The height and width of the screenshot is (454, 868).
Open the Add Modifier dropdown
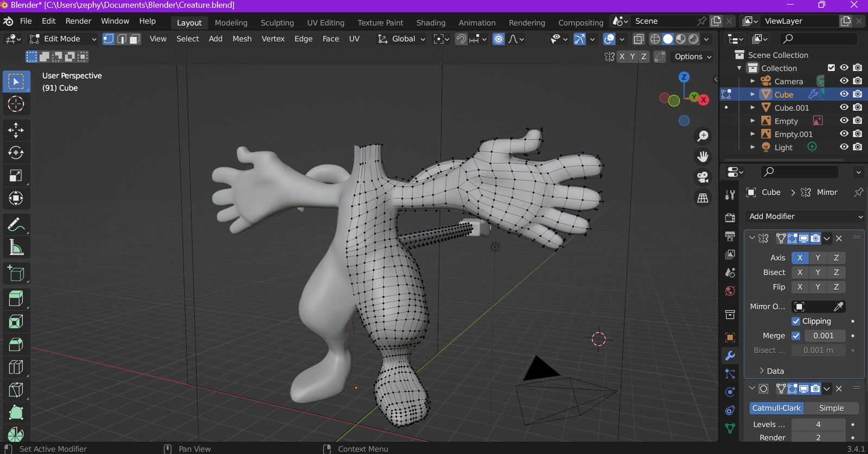pyautogui.click(x=804, y=216)
